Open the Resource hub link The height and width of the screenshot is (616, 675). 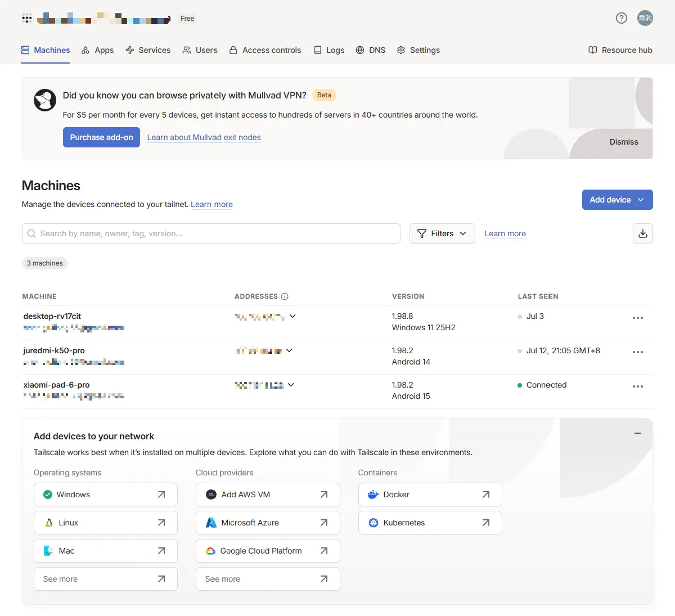tap(620, 50)
